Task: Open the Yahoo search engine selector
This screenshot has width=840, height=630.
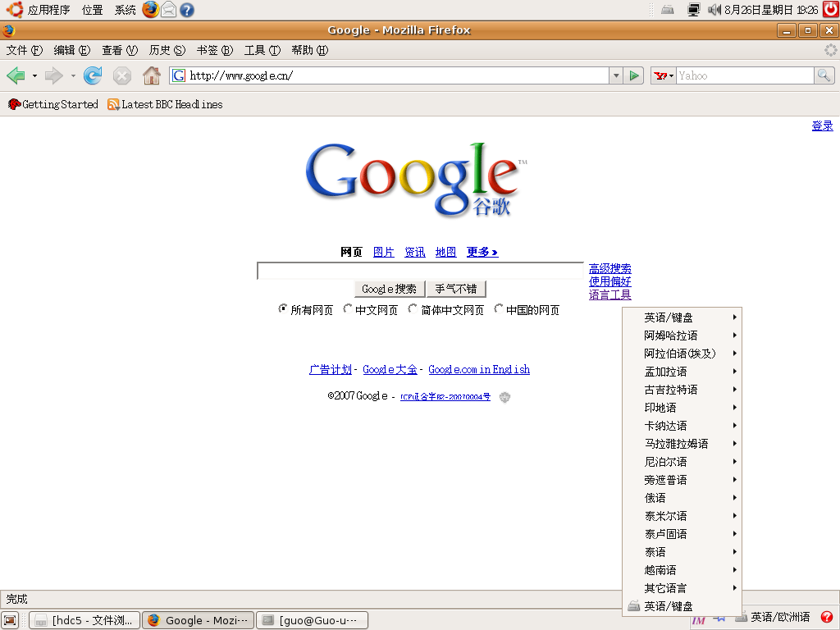Action: point(663,75)
